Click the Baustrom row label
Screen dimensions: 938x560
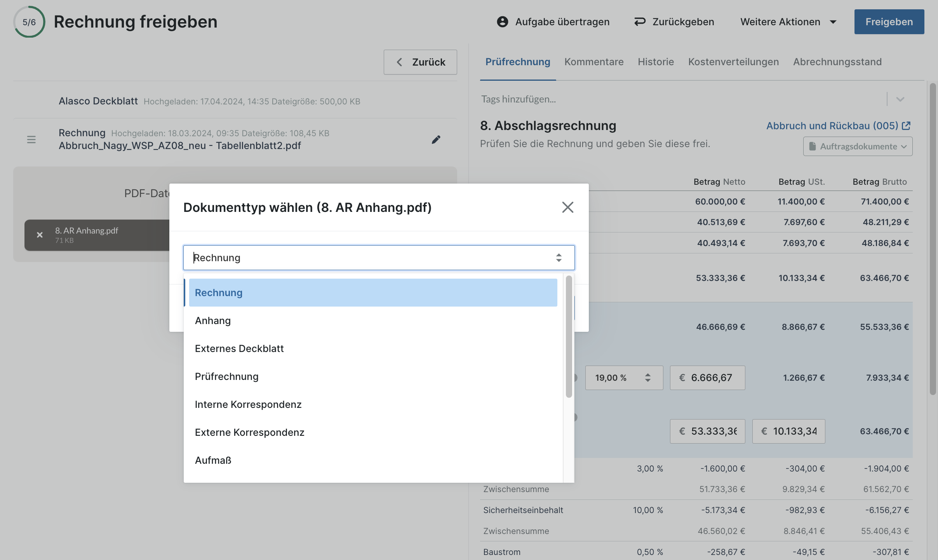point(502,552)
